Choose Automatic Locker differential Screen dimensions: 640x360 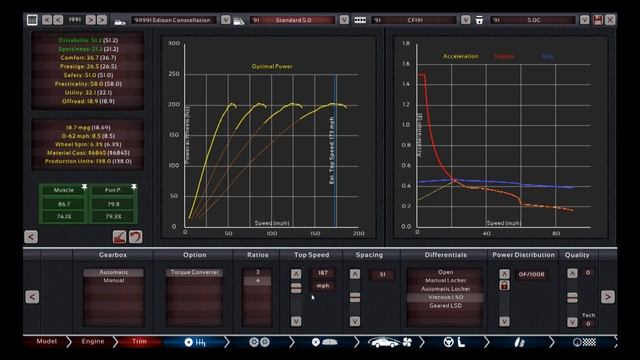pos(445,289)
